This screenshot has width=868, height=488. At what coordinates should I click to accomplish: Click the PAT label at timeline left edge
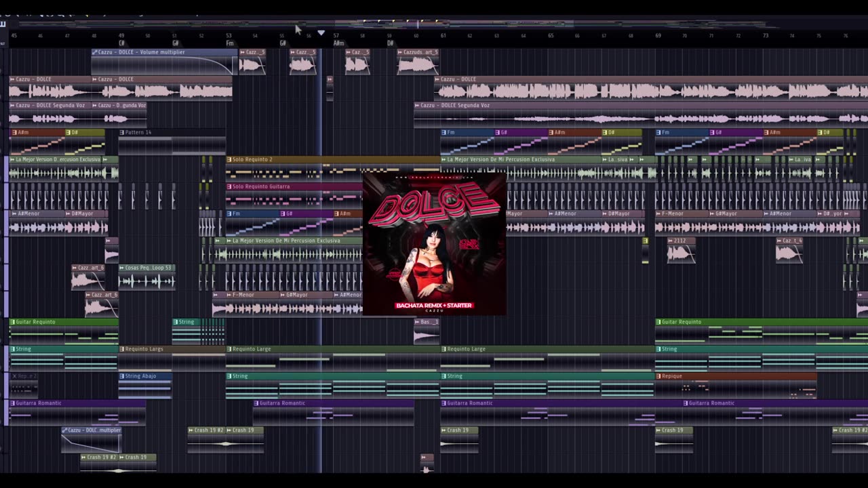coord(3,43)
